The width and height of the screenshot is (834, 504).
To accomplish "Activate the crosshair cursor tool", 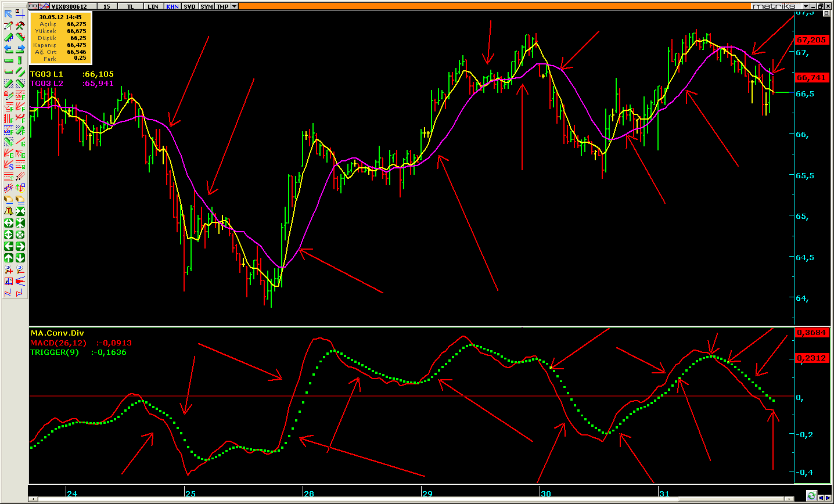I will pyautogui.click(x=20, y=14).
